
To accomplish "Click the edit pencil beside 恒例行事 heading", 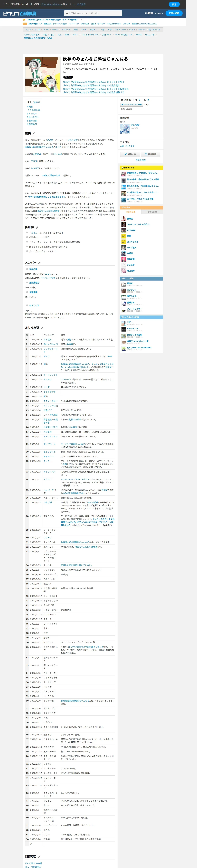I will pyautogui.click(x=37, y=227).
